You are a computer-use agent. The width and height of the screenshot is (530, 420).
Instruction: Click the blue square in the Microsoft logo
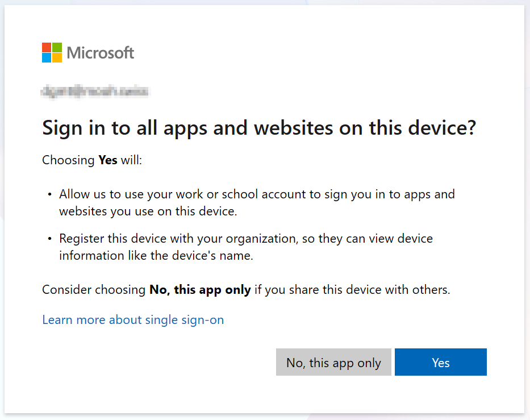click(x=47, y=58)
